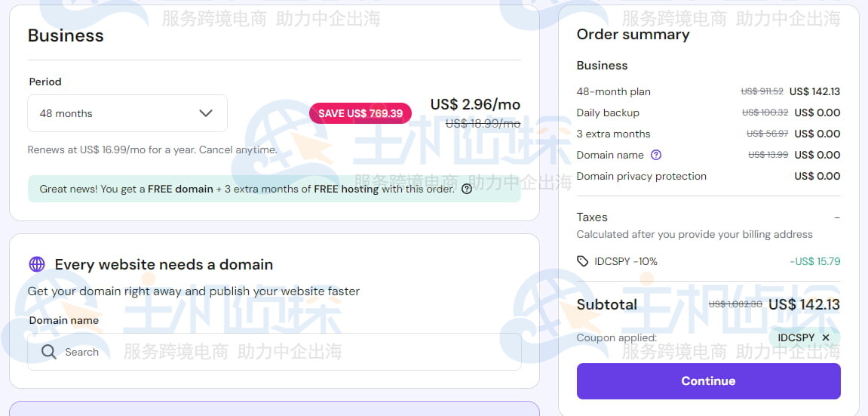Click the SAVE US$ 769.39 badge
This screenshot has height=416, width=868.
[x=360, y=113]
